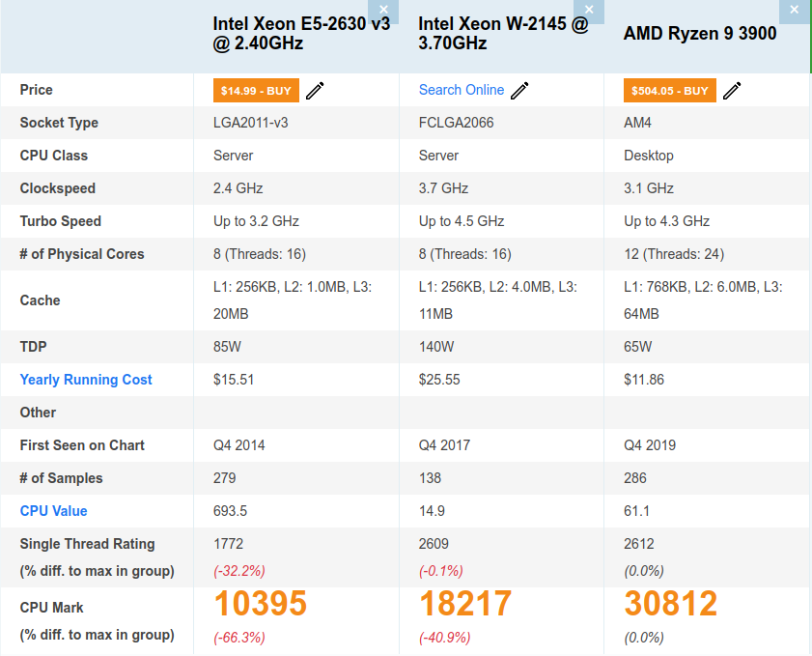Click cache value ending L3: 11MB
Viewport: 812px width, 656px height.
(498, 300)
